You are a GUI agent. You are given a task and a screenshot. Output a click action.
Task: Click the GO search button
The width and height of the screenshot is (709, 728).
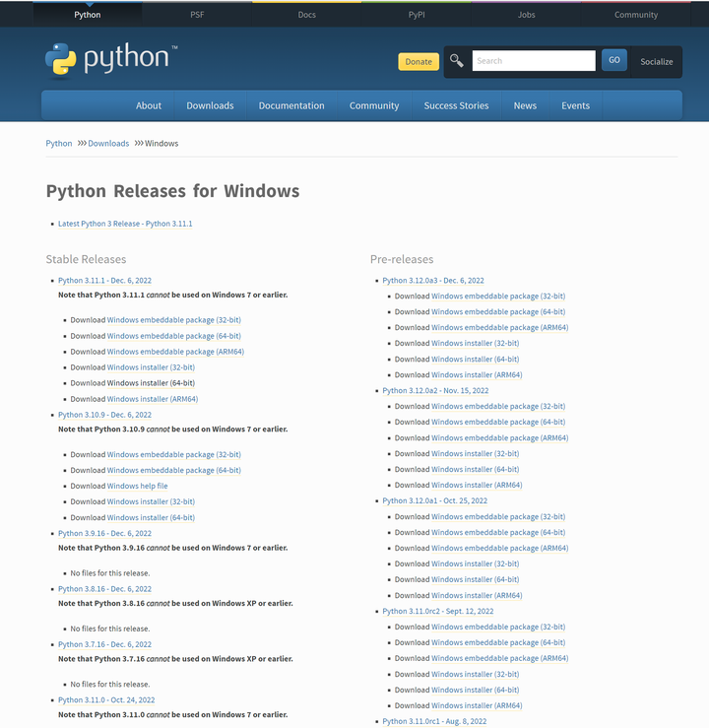click(x=613, y=60)
